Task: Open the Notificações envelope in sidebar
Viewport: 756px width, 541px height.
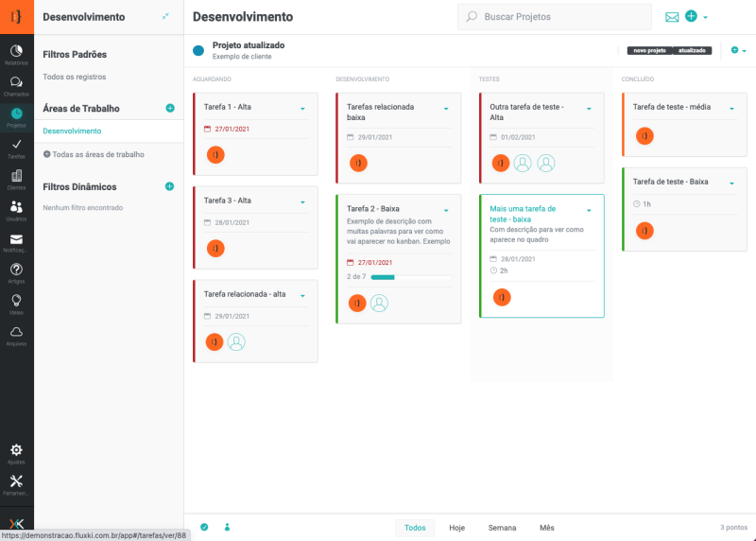Action: pos(16,240)
